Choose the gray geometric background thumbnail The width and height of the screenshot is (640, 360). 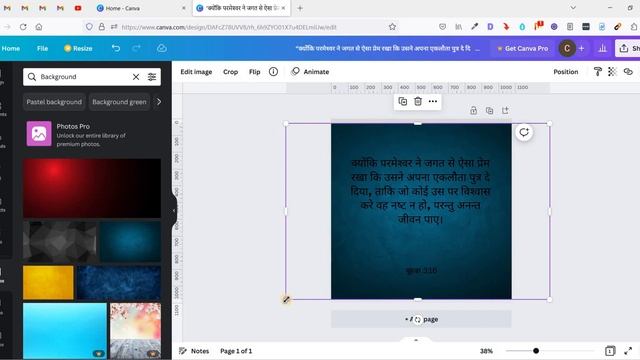tap(60, 242)
